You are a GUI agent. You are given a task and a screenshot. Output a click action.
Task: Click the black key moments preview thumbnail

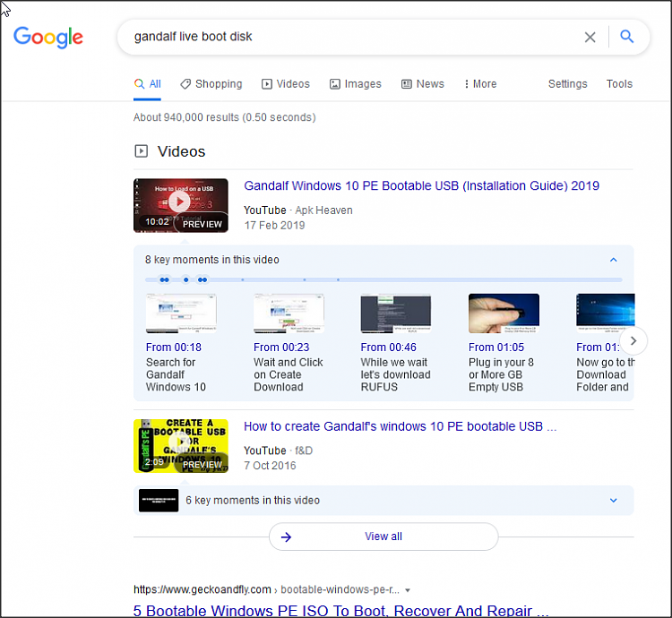(x=159, y=501)
